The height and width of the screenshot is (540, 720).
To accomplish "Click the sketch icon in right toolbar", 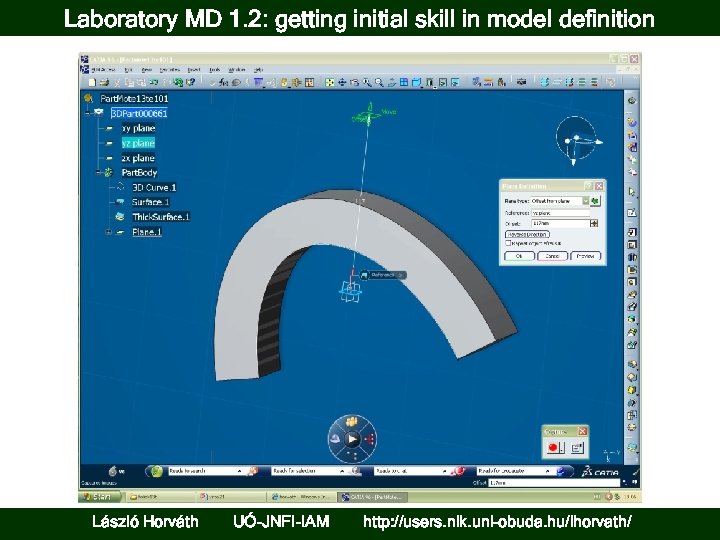I will coord(632,213).
